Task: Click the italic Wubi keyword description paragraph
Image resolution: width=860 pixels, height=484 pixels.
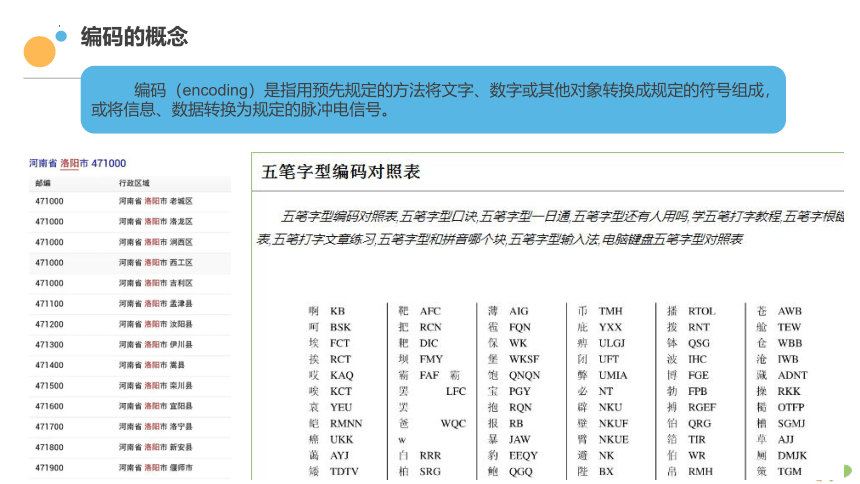Action: tap(550, 228)
